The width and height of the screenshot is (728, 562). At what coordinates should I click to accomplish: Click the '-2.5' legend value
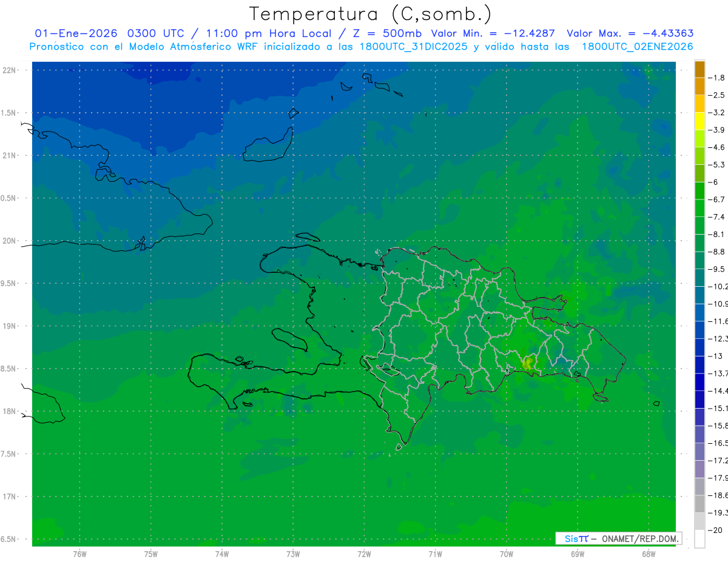click(x=717, y=95)
